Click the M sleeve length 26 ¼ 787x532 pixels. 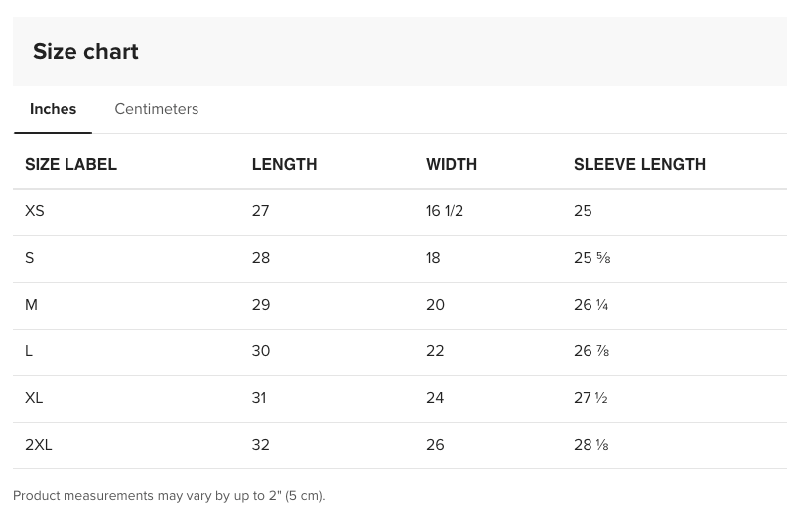pos(590,305)
